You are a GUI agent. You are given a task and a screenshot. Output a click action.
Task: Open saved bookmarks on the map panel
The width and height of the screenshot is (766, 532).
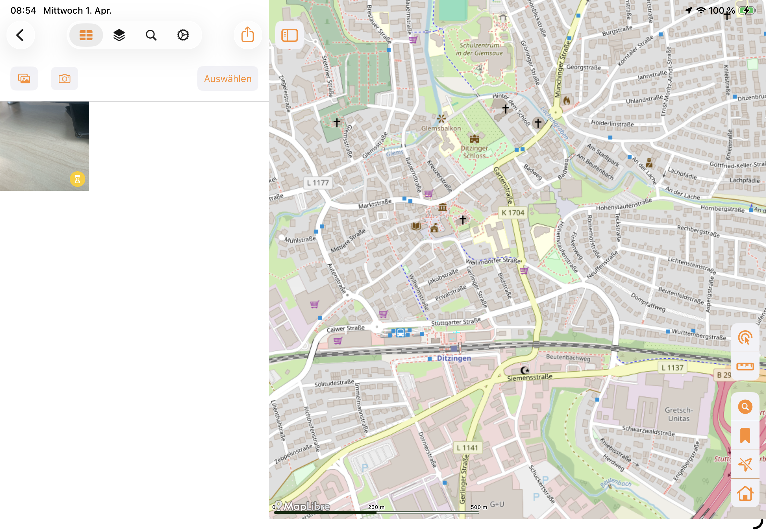[x=745, y=435]
